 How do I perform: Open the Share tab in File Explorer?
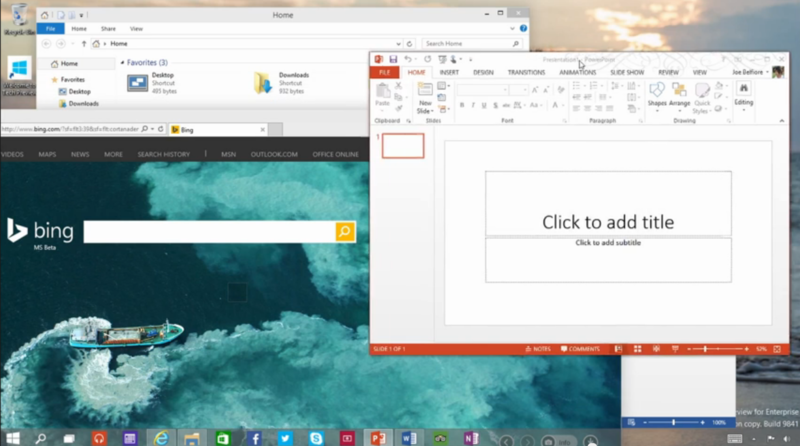[108, 29]
